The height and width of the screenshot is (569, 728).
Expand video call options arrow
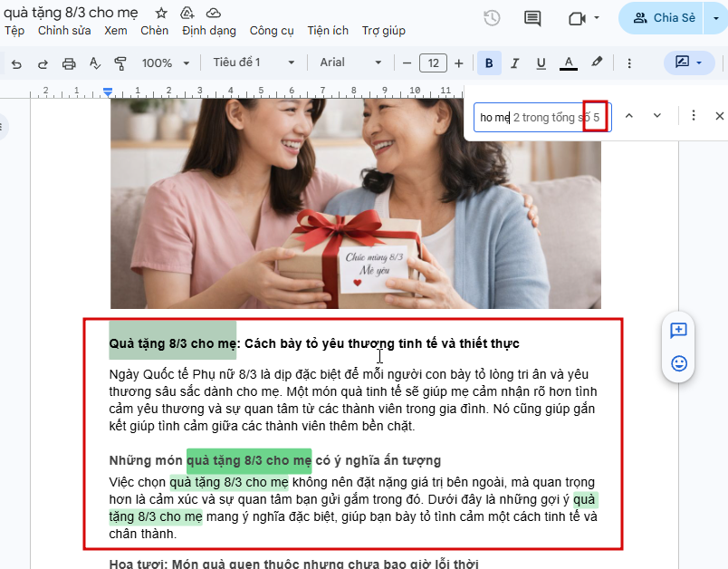597,18
